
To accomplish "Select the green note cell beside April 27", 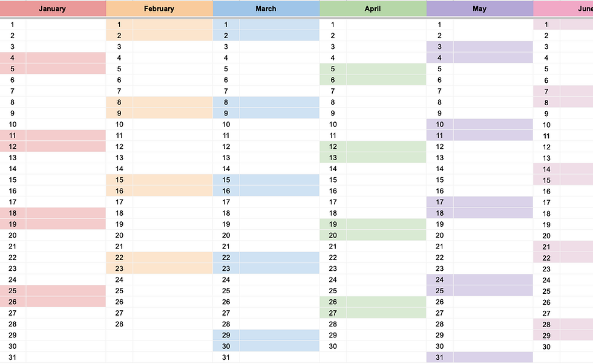I will 386,313.
